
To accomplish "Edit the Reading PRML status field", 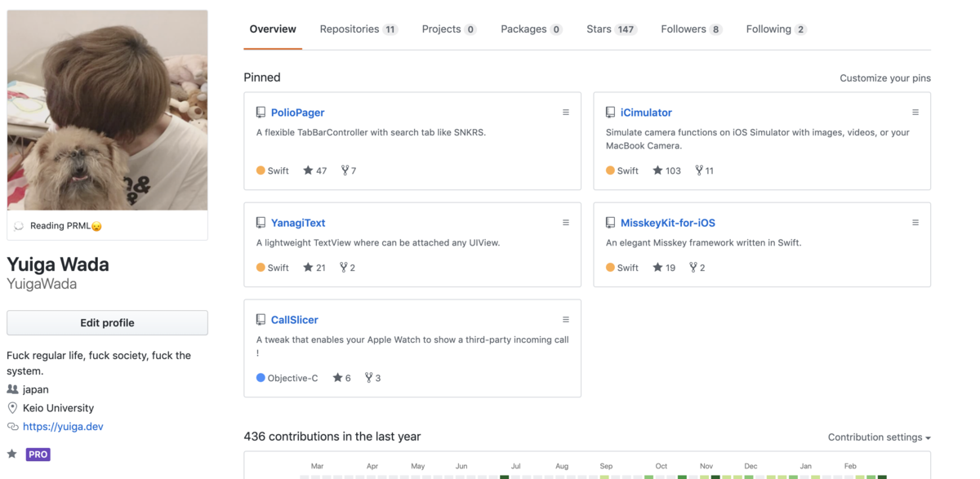I will click(x=107, y=226).
